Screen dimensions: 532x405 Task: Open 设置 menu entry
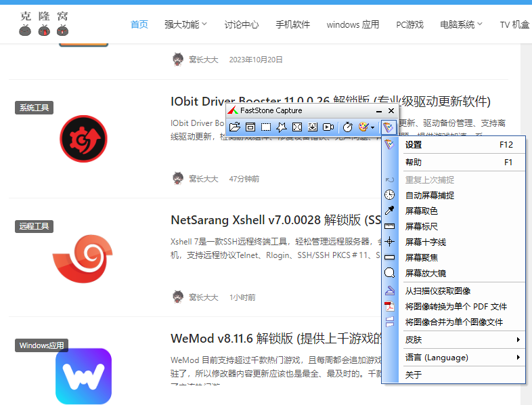pyautogui.click(x=453, y=145)
